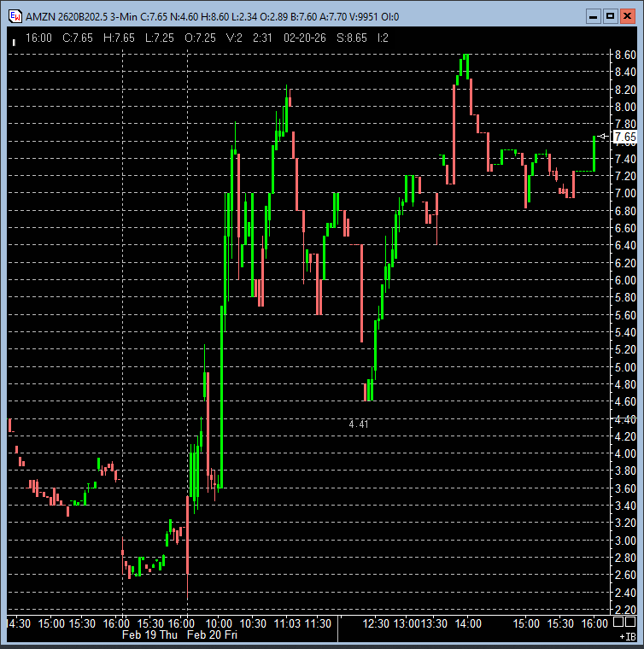Click the 4.41 low annotation on the chart
Viewport: 644px width, 649px height.
360,424
